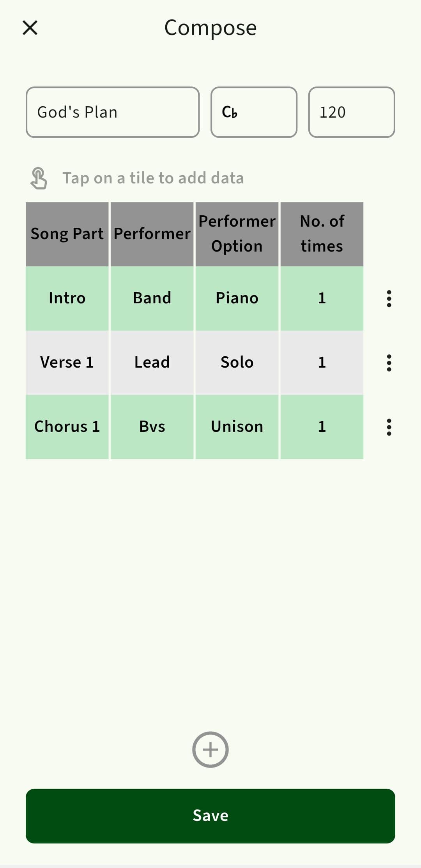
Task: Change the Band performer tile
Action: point(152,298)
